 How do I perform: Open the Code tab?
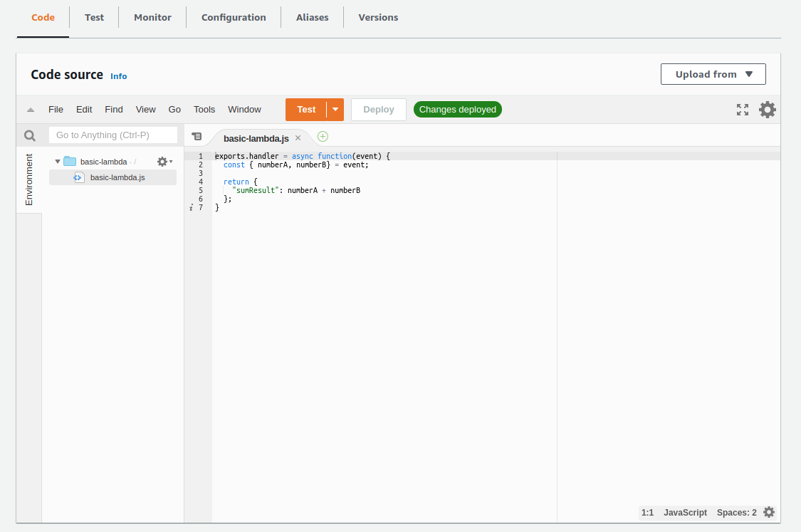coord(43,17)
